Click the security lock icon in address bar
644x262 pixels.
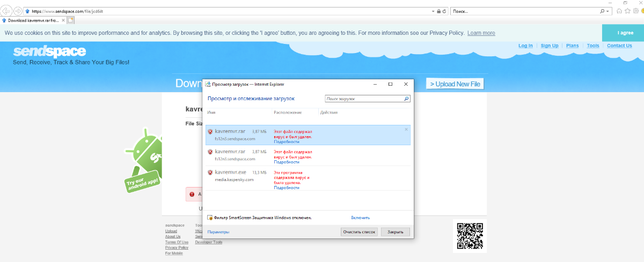tap(438, 11)
